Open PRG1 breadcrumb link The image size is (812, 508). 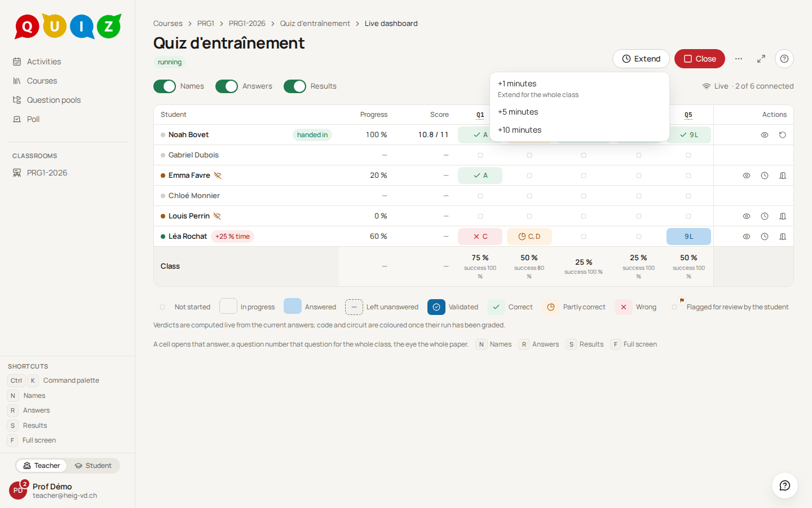pyautogui.click(x=206, y=24)
